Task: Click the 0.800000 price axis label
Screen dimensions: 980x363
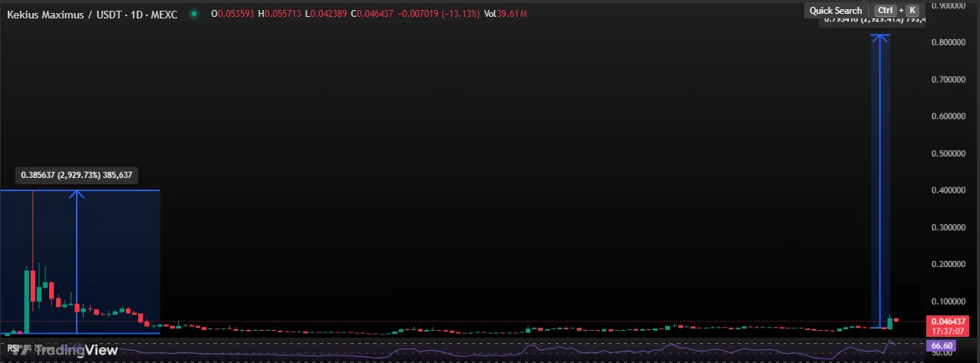Action: coord(949,43)
